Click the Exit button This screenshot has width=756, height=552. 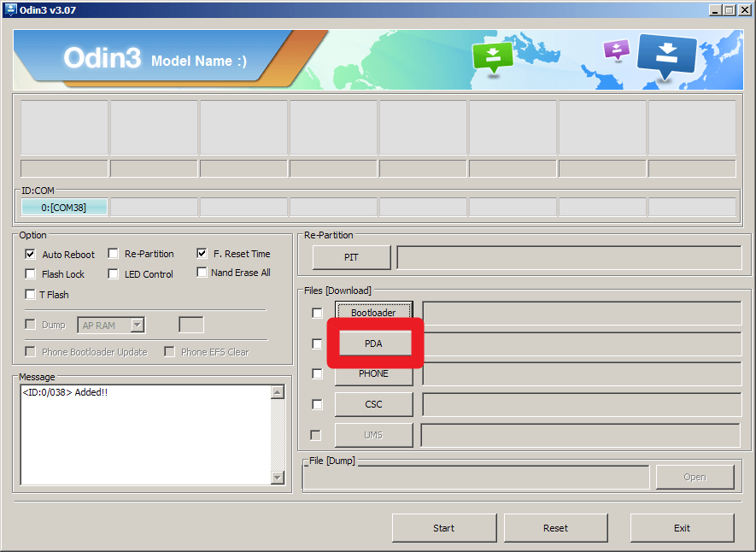click(x=682, y=528)
